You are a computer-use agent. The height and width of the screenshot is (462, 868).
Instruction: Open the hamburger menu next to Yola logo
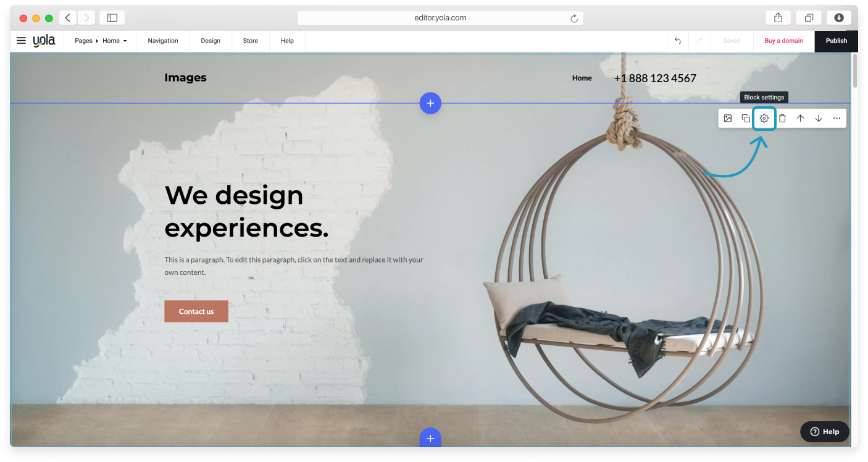[21, 41]
